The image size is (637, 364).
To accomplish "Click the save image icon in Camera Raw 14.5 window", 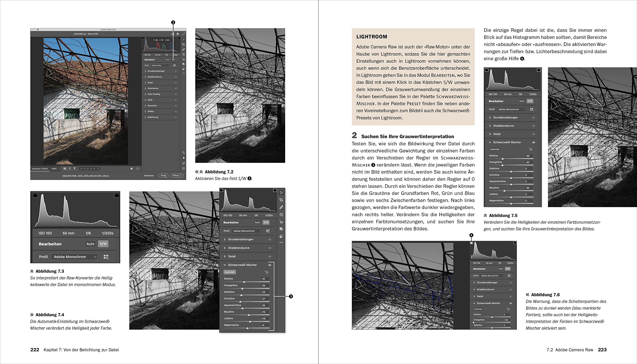I will pos(172,34).
